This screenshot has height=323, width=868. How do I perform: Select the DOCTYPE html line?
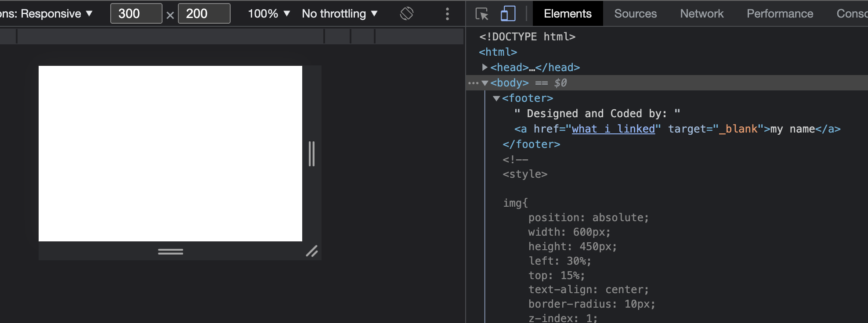tap(527, 36)
